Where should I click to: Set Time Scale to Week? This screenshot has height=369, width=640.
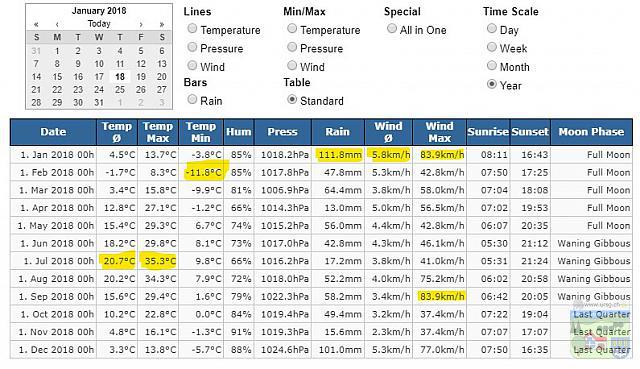(492, 47)
